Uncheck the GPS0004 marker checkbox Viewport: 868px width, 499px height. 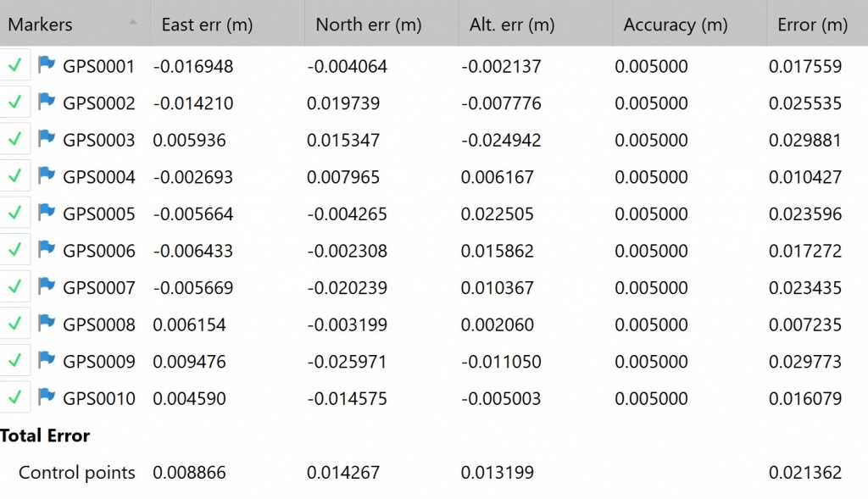(14, 176)
